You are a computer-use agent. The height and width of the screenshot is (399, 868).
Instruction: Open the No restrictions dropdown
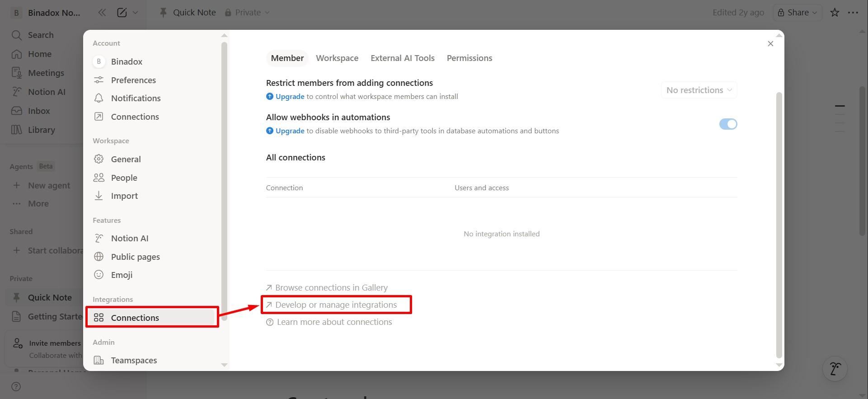point(699,90)
